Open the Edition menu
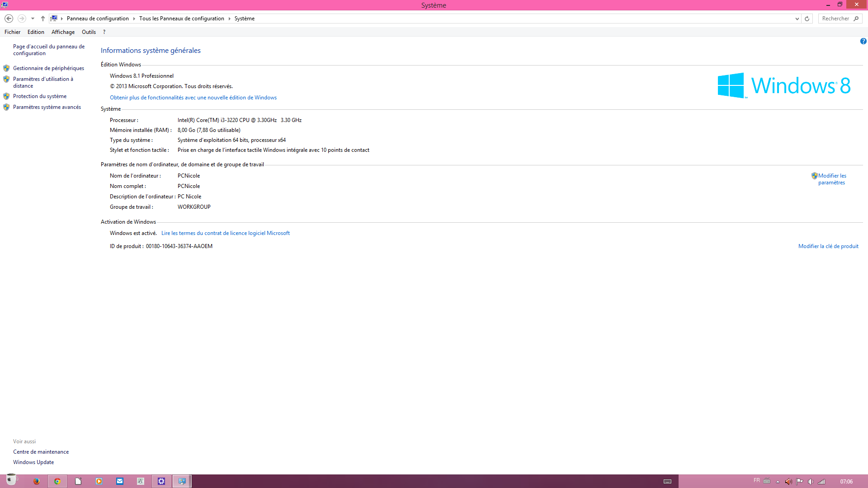 tap(36, 32)
